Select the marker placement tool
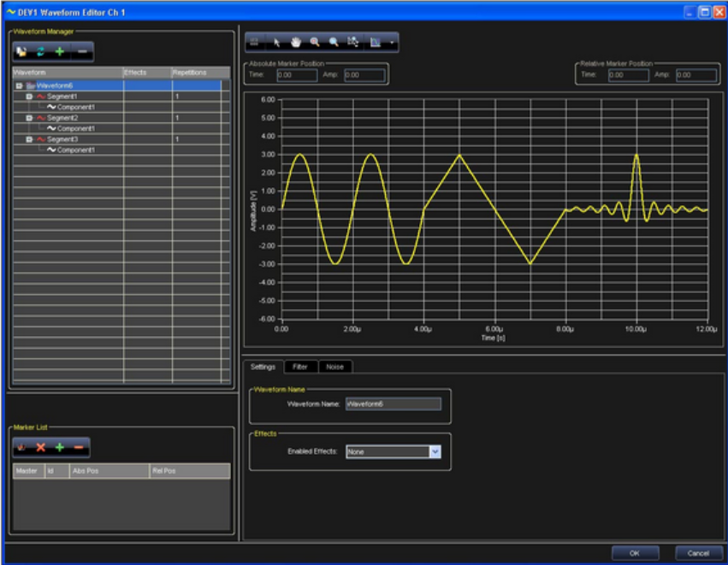 pos(353,40)
